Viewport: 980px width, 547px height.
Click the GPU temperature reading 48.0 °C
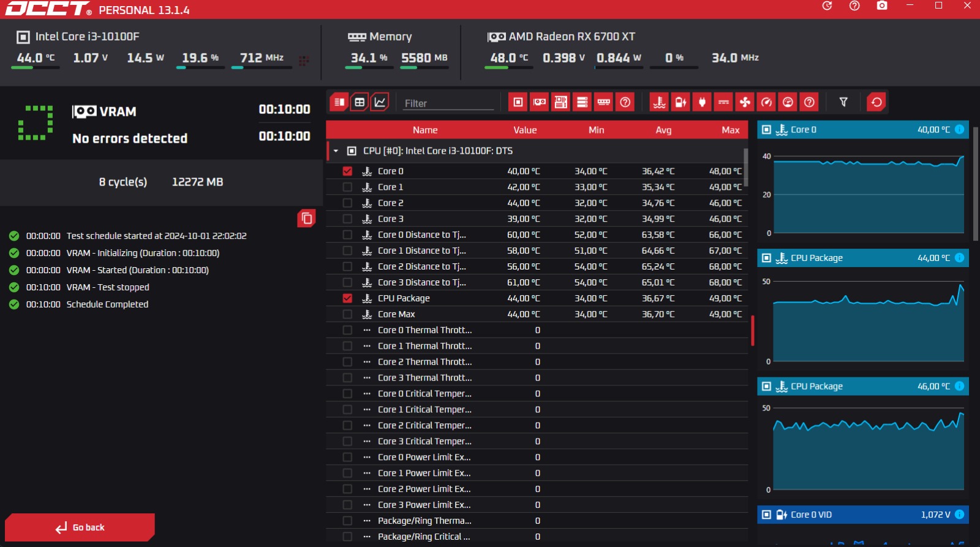pyautogui.click(x=509, y=58)
